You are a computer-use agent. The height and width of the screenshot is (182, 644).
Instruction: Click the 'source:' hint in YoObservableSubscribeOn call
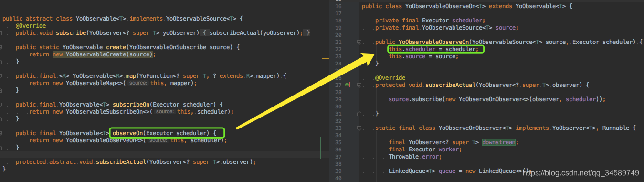point(165,112)
